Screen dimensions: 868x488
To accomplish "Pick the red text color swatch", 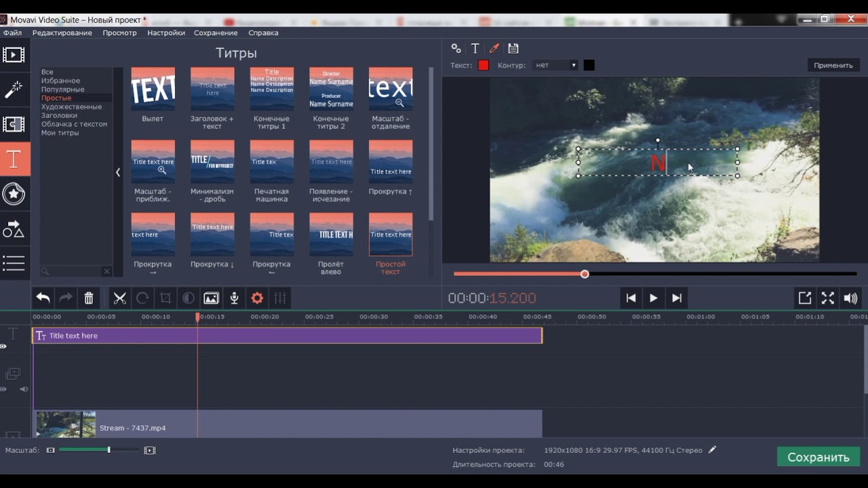I will pos(484,65).
